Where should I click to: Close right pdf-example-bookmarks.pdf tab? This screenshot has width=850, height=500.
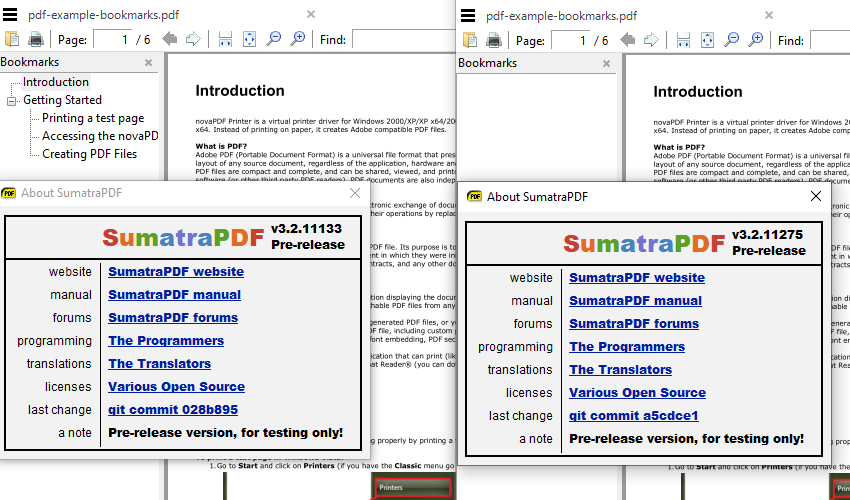pos(769,15)
